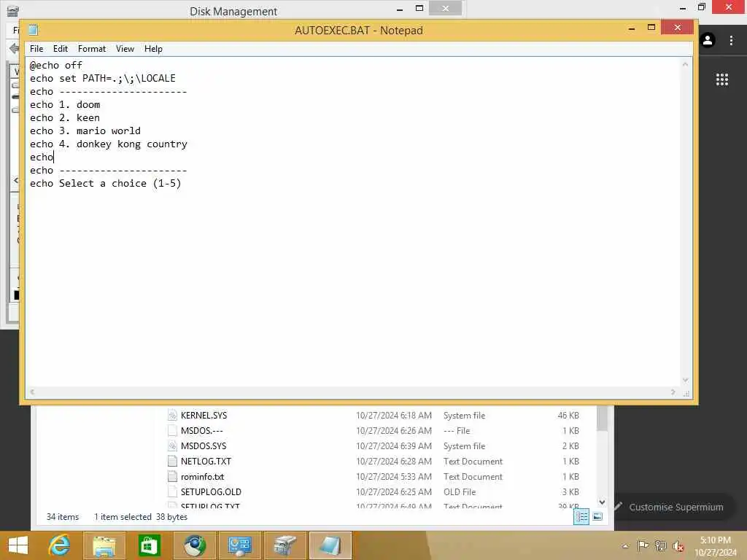Open volume tray icon

pyautogui.click(x=678, y=546)
